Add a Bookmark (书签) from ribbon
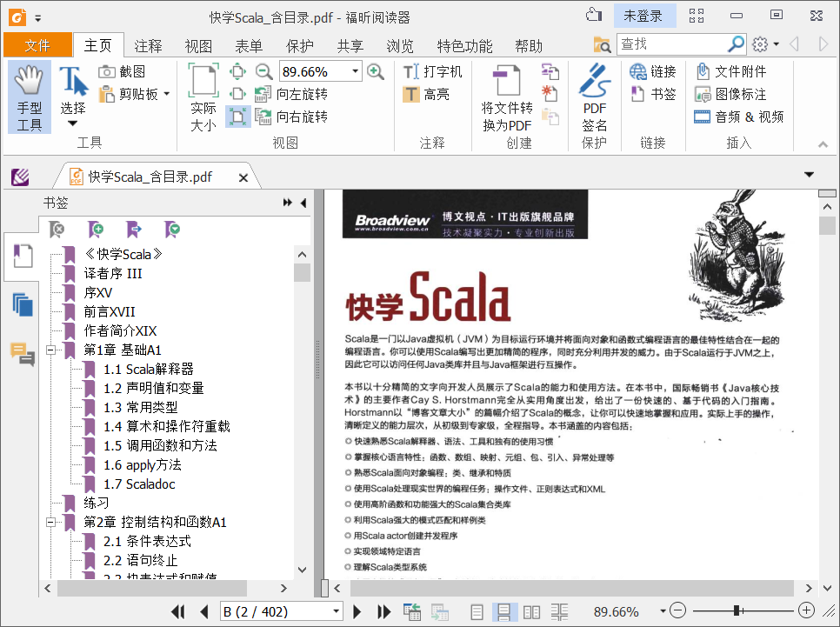The height and width of the screenshot is (627, 840). [x=653, y=94]
